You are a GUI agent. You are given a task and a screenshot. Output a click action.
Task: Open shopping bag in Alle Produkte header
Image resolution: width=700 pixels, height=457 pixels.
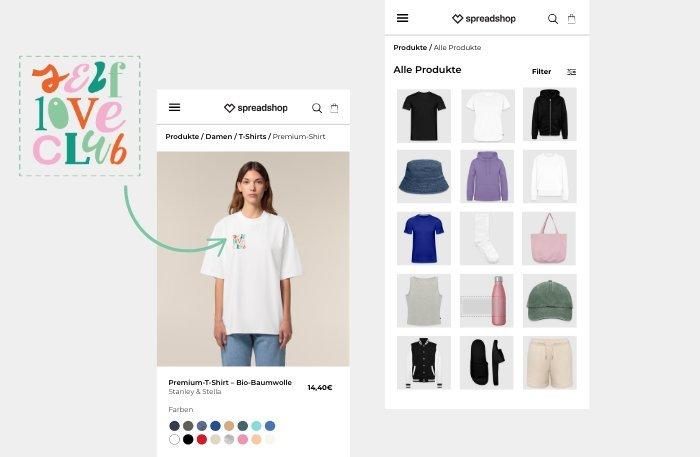click(571, 19)
